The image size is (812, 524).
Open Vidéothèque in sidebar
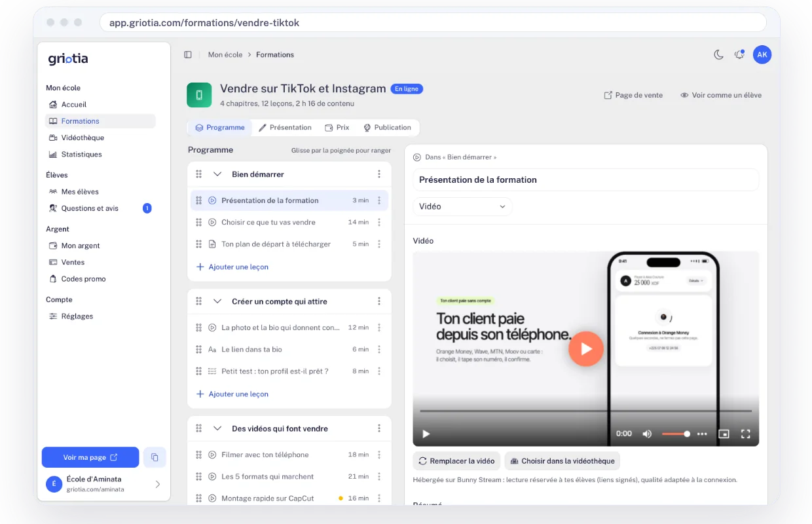tap(100, 138)
